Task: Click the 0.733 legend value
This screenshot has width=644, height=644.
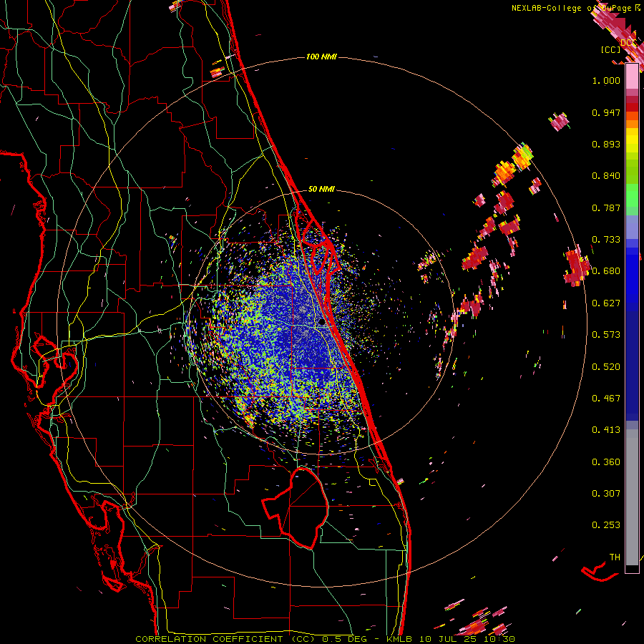Action: tap(606, 240)
